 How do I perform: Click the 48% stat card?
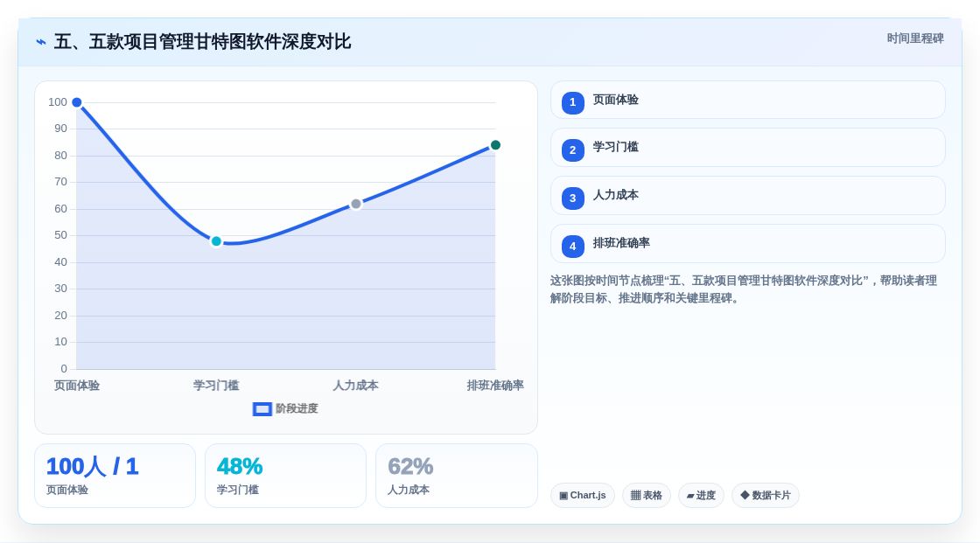pos(285,476)
